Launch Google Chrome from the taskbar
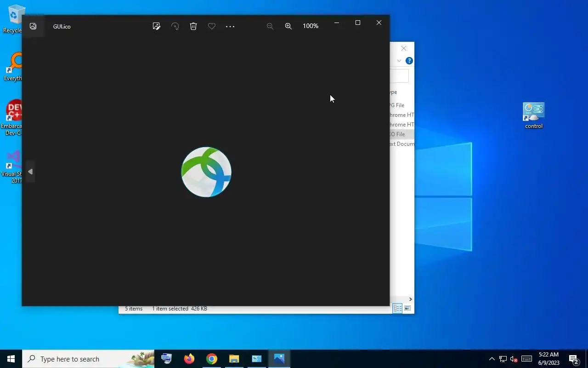The height and width of the screenshot is (368, 588). (211, 359)
